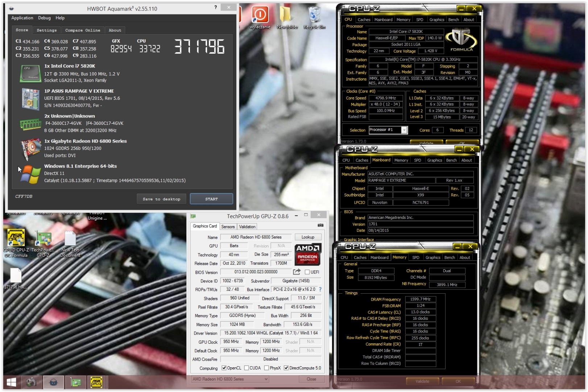Toggle the DirectCompute 5.0 checkbox

286,368
